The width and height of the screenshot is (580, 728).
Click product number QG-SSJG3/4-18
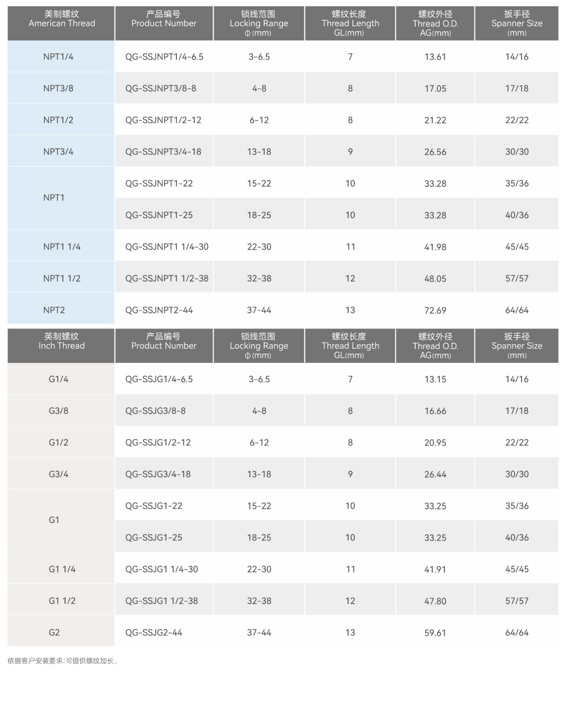click(x=158, y=474)
